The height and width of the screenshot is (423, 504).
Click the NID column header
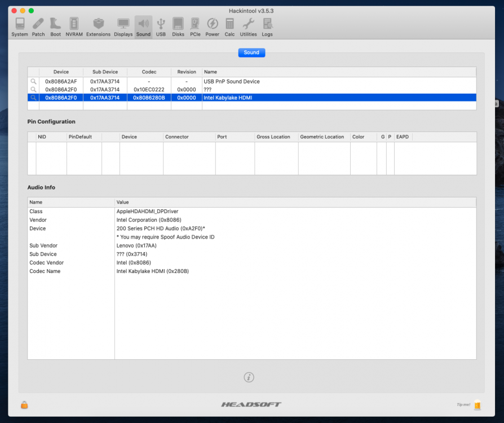pyautogui.click(x=51, y=136)
